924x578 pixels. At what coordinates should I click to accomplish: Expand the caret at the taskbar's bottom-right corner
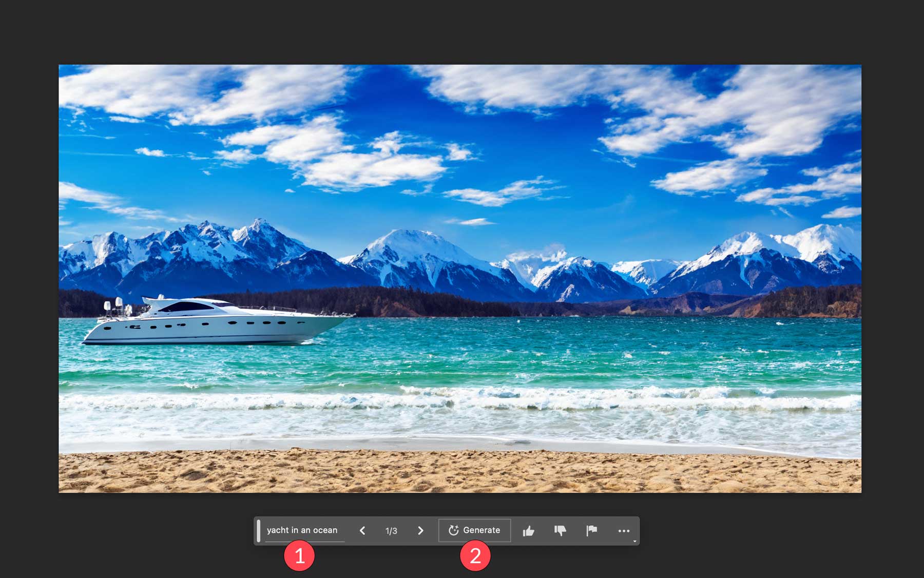tap(634, 542)
